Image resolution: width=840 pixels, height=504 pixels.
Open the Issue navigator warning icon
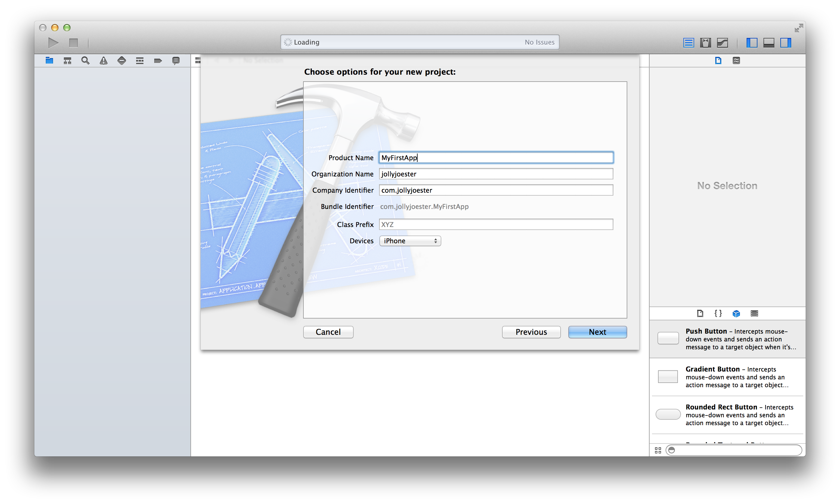tap(103, 61)
